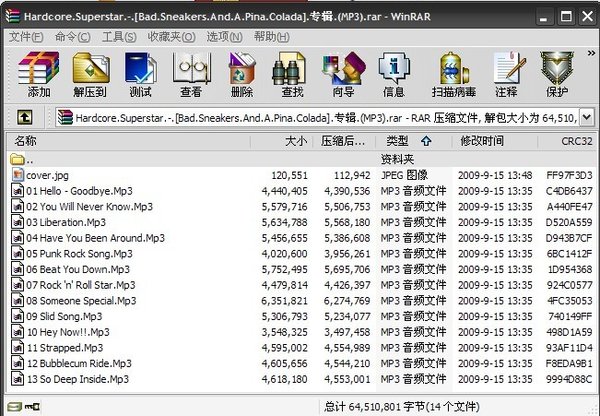Click the 测试 (Test) toolbar icon
The height and width of the screenshot is (416, 600).
pos(140,68)
